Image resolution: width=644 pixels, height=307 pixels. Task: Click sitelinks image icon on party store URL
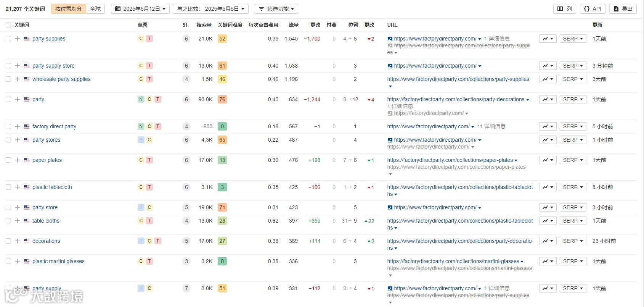coord(390,208)
